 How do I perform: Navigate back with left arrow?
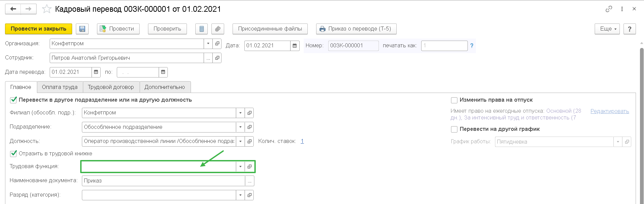pos(13,9)
